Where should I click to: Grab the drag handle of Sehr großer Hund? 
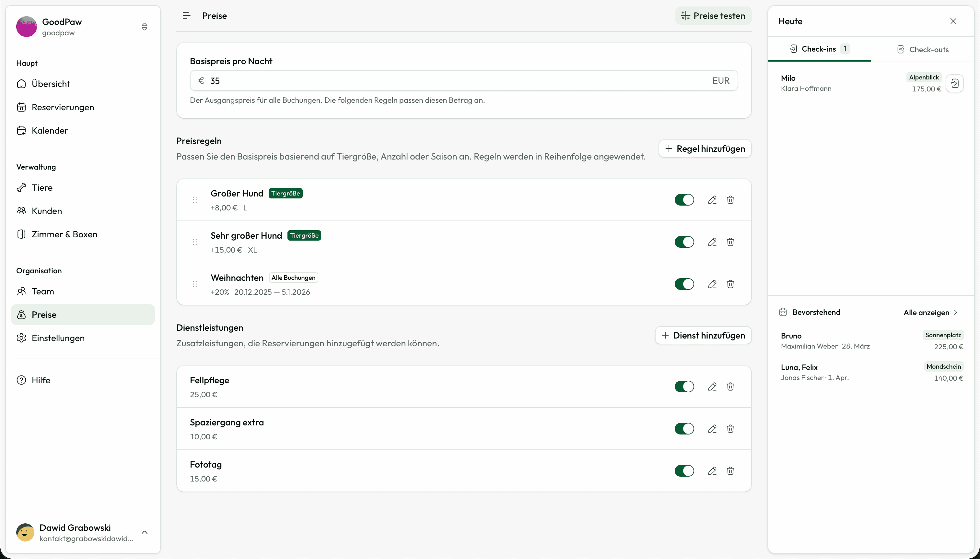pos(195,242)
